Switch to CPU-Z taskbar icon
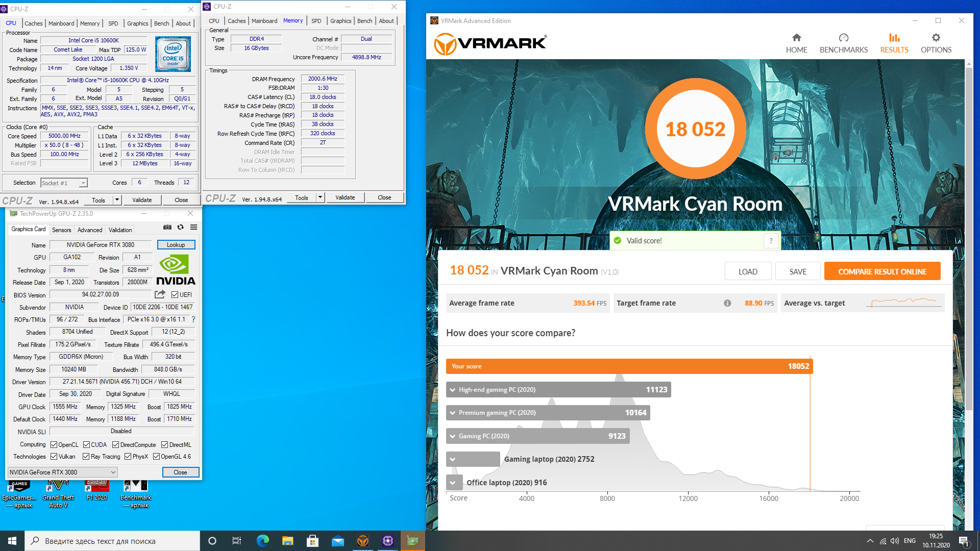Screen dimensions: 980x551 (388, 541)
